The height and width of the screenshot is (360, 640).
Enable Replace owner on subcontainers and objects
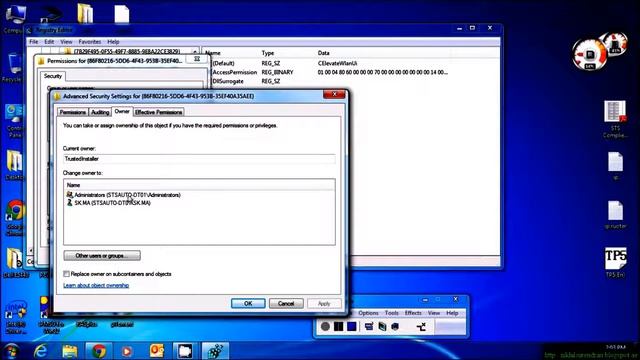coord(67,274)
